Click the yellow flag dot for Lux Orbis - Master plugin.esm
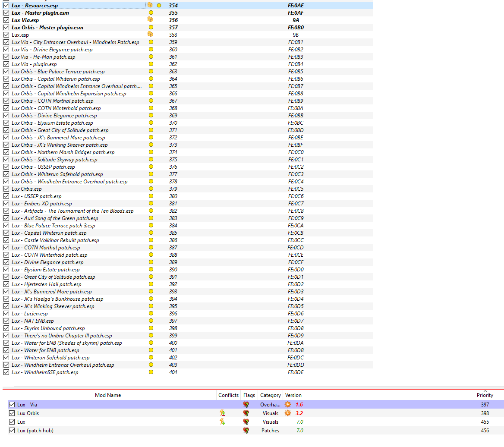Screen dimensions: 504x447 point(151,27)
